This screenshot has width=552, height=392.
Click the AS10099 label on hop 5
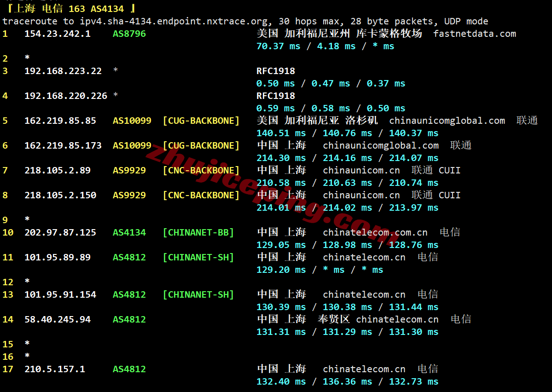pos(132,121)
